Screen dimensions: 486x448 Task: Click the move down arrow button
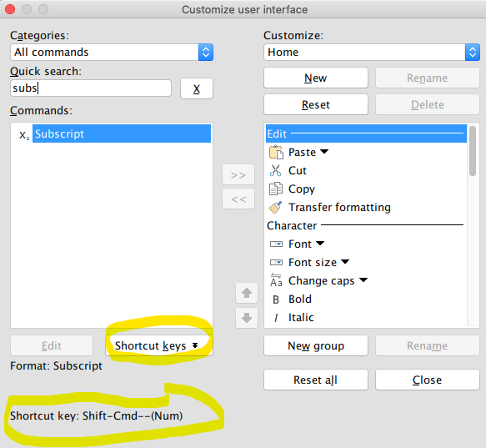pyautogui.click(x=247, y=318)
